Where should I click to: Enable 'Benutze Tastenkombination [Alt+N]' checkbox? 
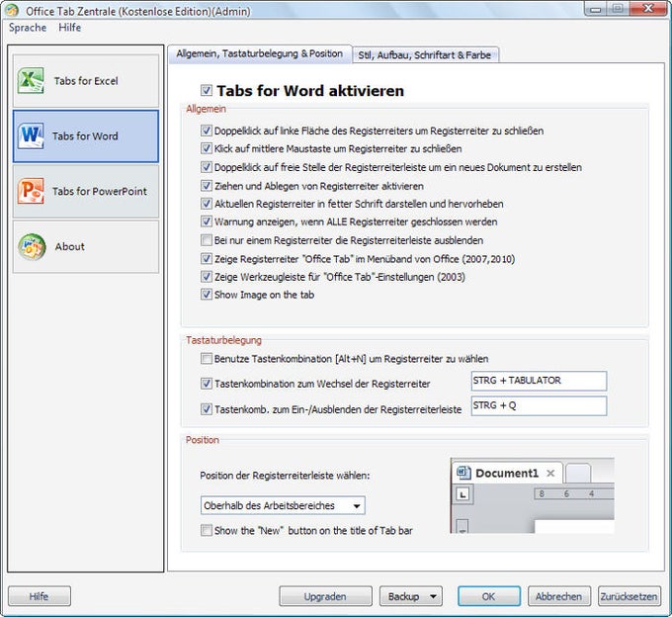[207, 359]
